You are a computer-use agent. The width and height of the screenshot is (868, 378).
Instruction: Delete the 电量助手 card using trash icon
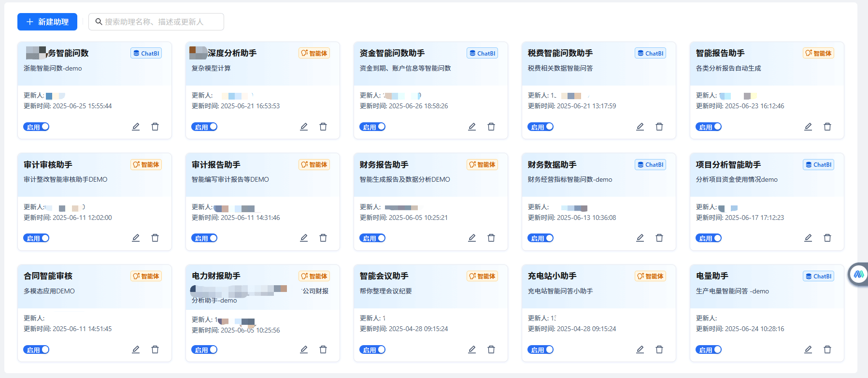(x=827, y=349)
